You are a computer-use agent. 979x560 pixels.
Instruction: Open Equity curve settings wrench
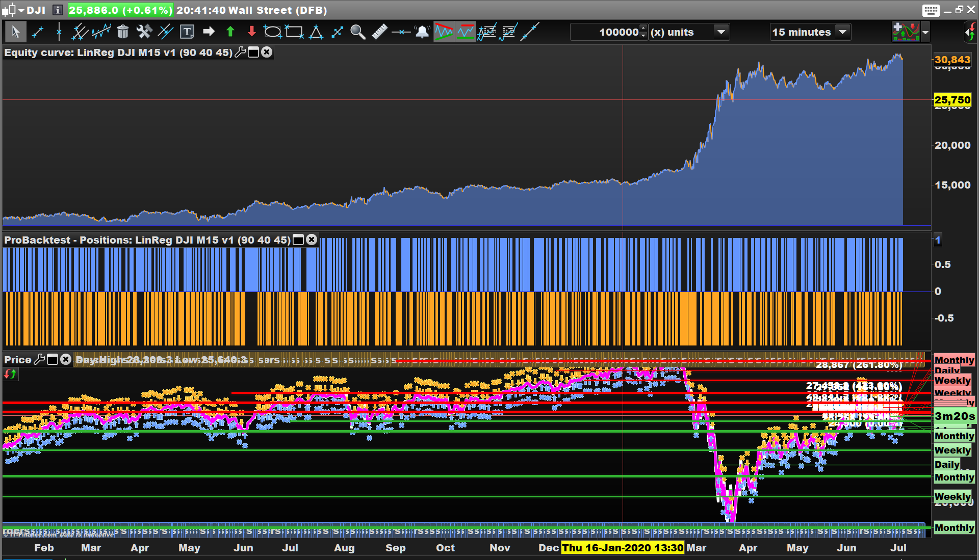click(240, 52)
